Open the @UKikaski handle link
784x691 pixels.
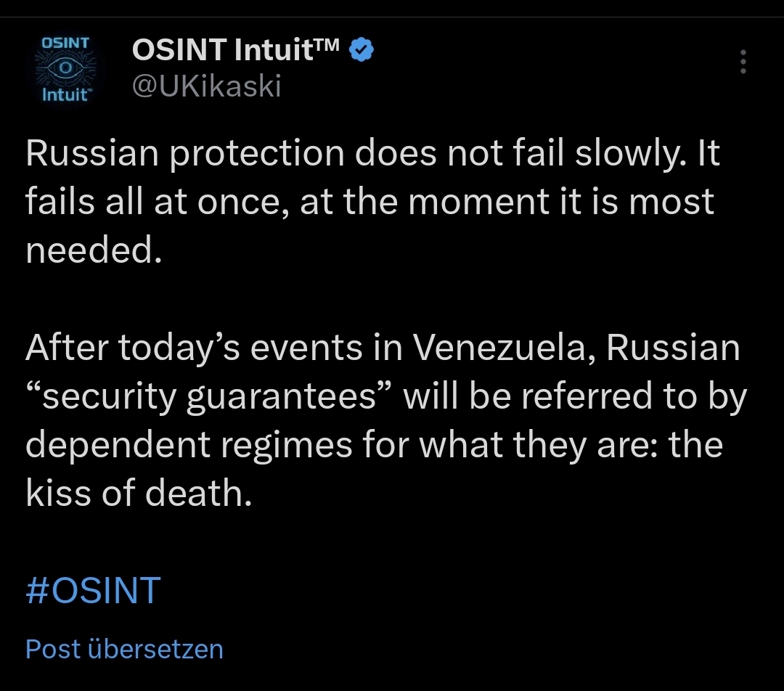pyautogui.click(x=206, y=86)
